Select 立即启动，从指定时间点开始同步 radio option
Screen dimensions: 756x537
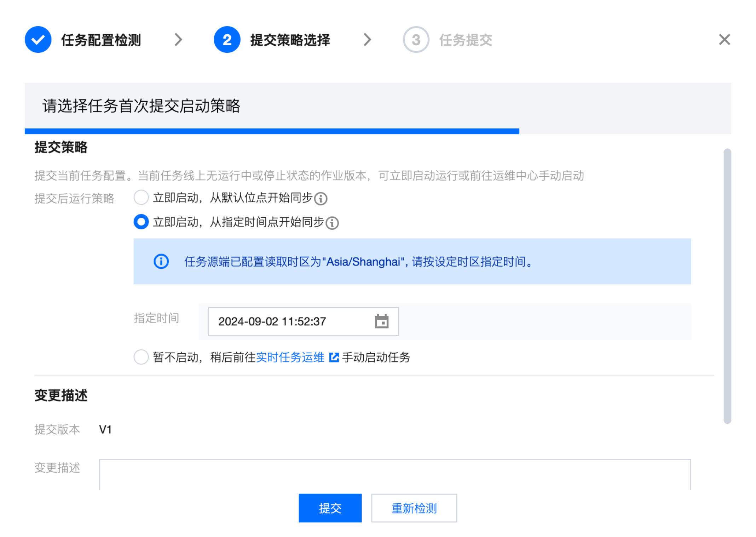(141, 222)
